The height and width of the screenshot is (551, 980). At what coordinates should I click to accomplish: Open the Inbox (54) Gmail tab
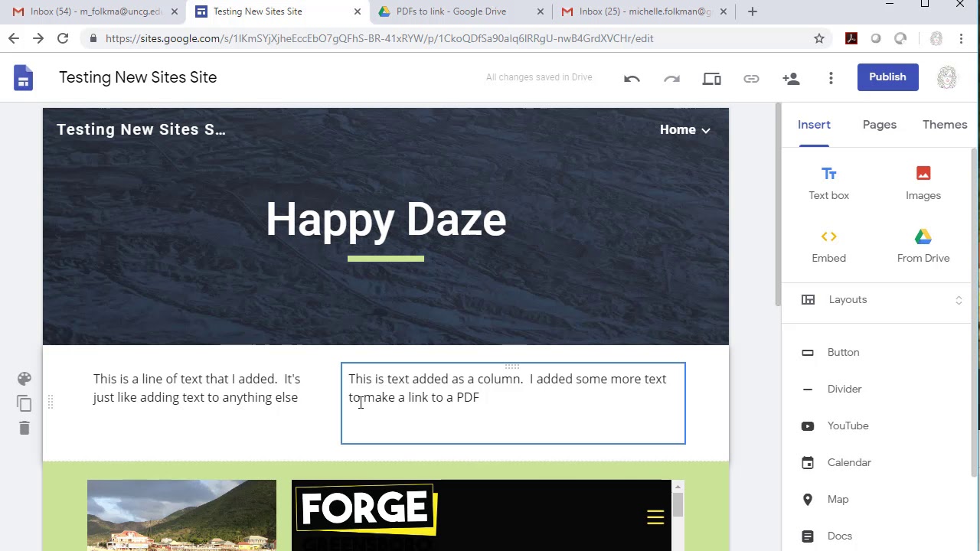[93, 11]
